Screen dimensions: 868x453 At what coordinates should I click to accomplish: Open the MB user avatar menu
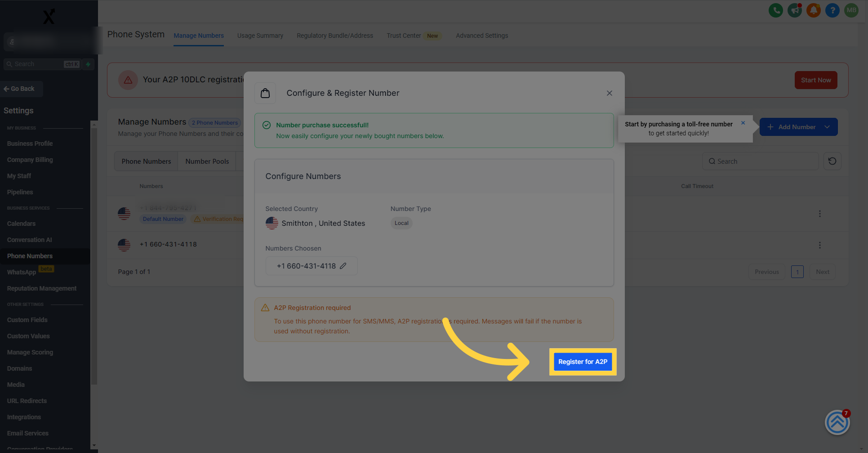point(851,10)
